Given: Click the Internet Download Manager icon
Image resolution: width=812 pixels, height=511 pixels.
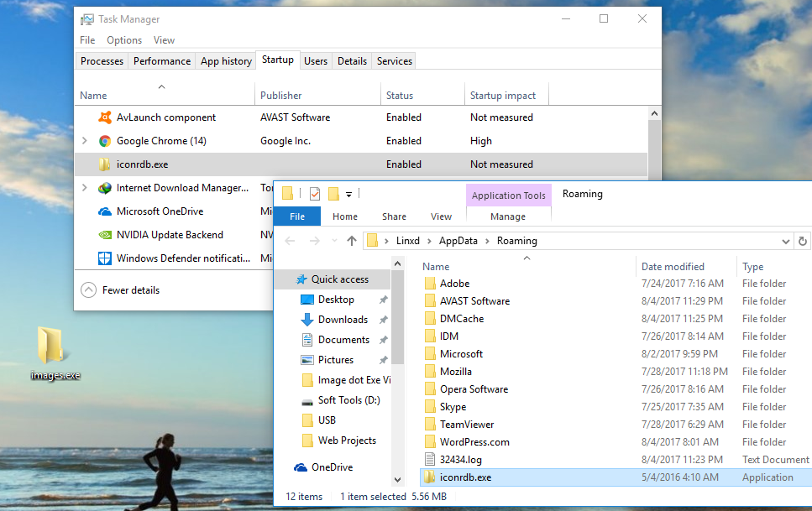Looking at the screenshot, I should click(105, 188).
